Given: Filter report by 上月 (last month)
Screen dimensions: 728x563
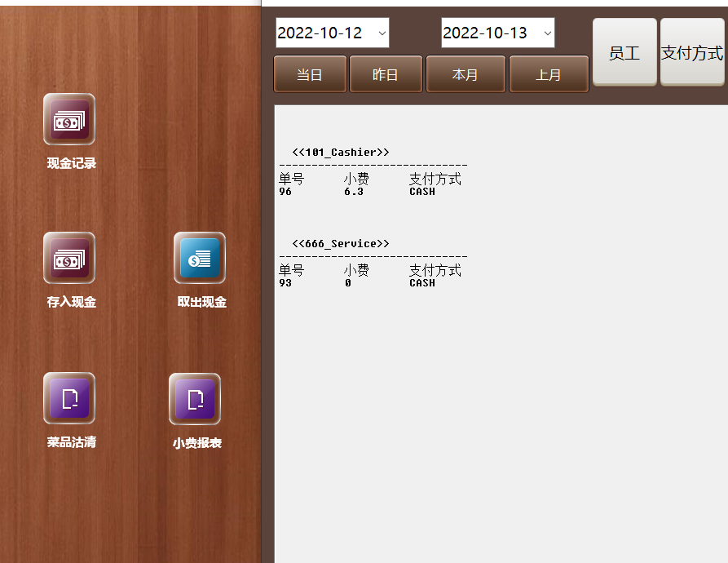Looking at the screenshot, I should [549, 74].
